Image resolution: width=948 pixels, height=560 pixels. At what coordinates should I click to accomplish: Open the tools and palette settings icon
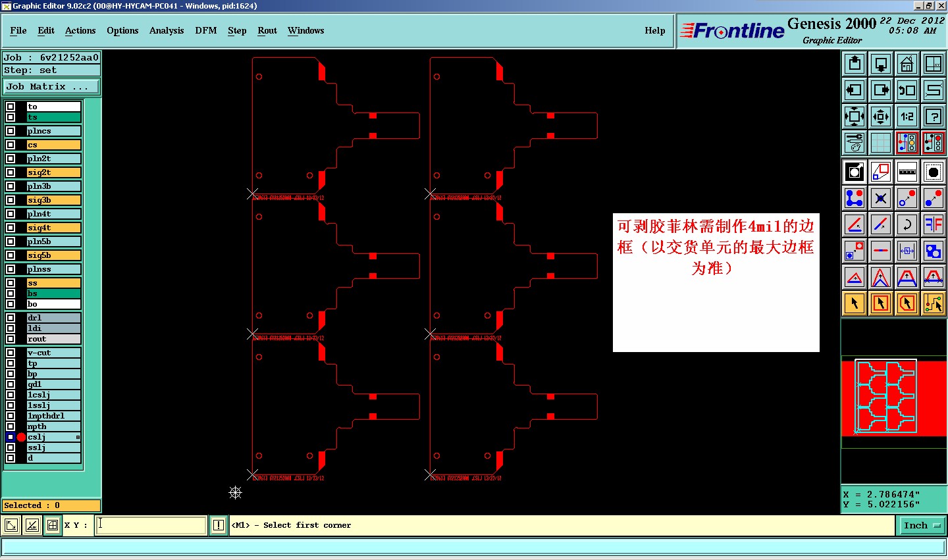click(x=855, y=143)
